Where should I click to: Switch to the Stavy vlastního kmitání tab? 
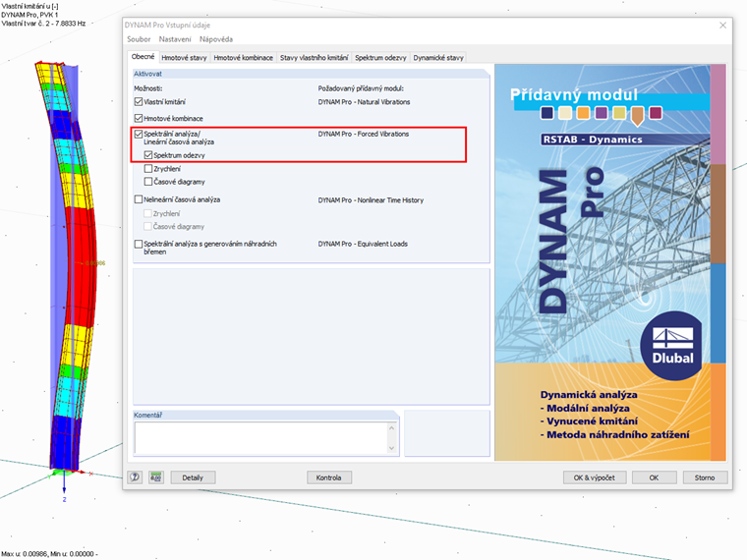point(314,58)
